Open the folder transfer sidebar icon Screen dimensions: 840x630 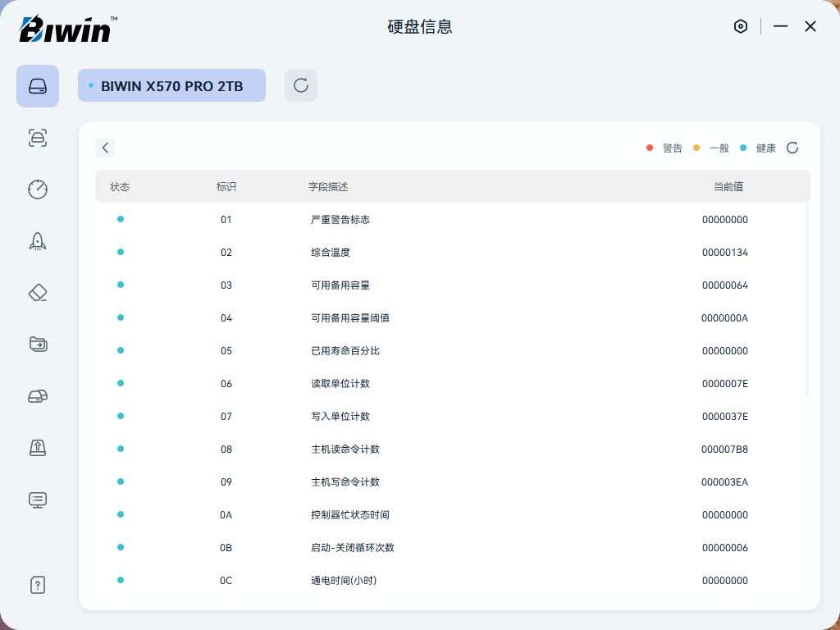(x=38, y=344)
